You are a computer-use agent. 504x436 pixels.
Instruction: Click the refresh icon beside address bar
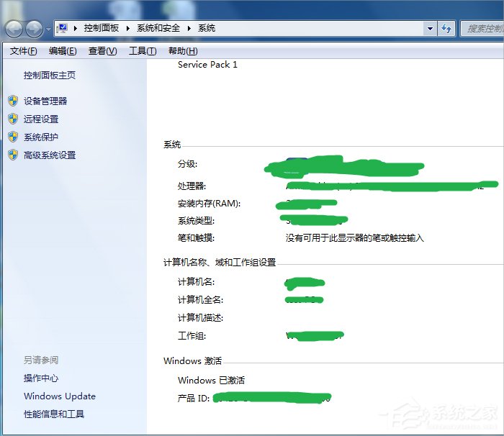click(x=446, y=29)
